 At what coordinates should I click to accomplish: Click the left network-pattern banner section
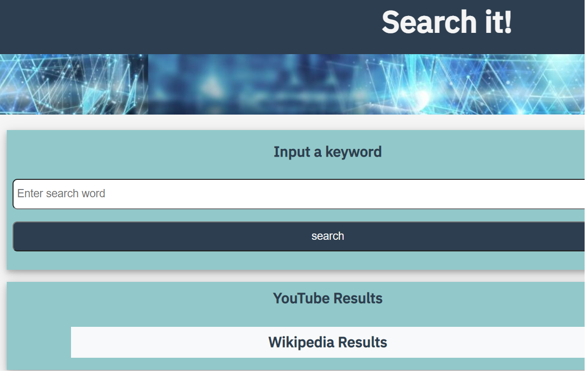[72, 85]
